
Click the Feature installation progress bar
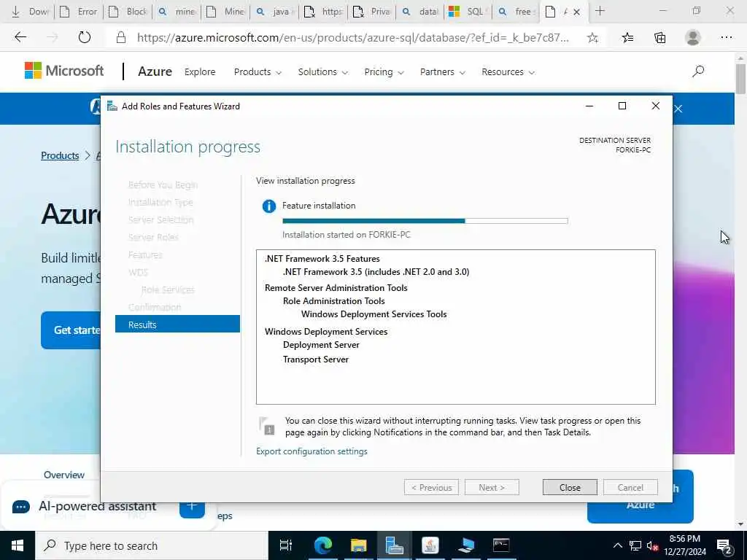pyautogui.click(x=425, y=220)
